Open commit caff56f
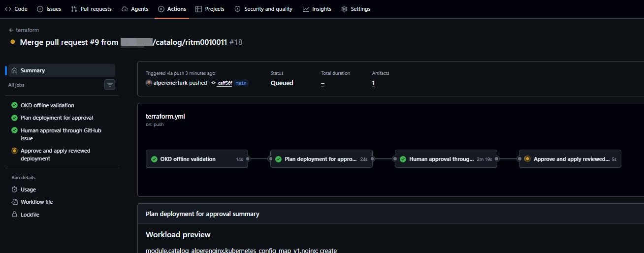 pos(225,83)
